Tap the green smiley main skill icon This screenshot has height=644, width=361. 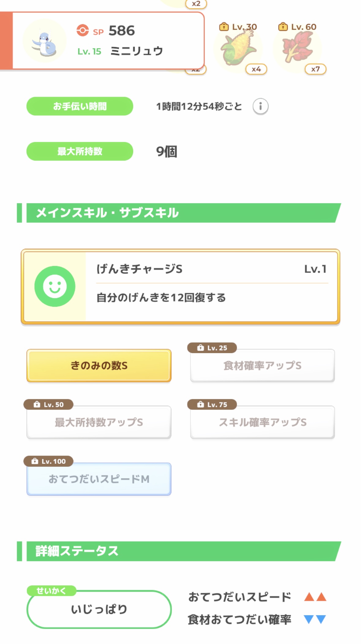coord(55,286)
